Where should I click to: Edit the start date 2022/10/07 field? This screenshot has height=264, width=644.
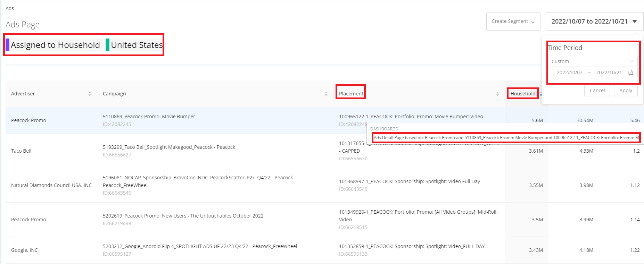[x=569, y=73]
